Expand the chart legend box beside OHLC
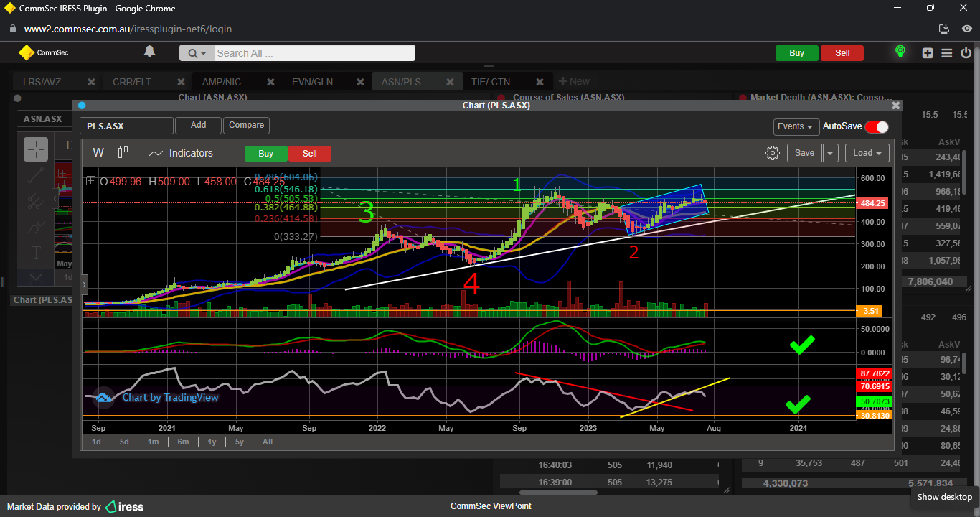The width and height of the screenshot is (980, 517). [90, 182]
